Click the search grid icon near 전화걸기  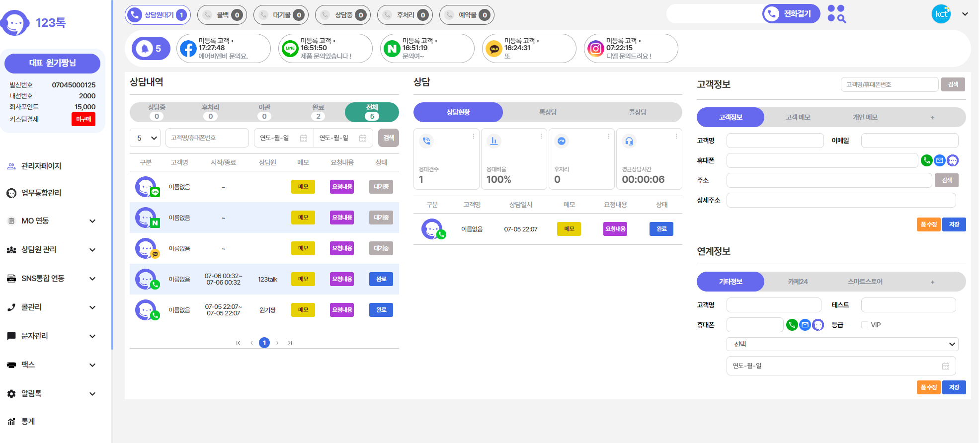point(836,14)
